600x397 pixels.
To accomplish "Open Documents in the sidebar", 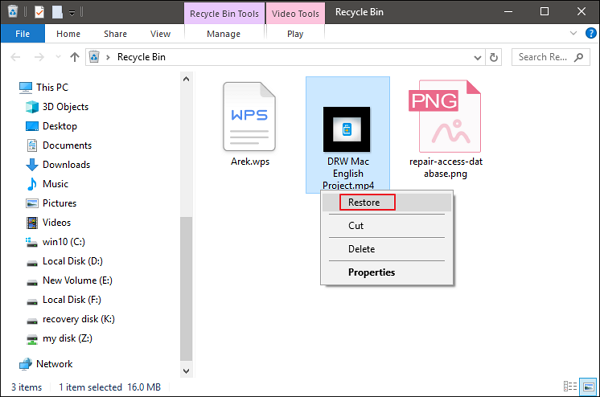I will pos(59,145).
